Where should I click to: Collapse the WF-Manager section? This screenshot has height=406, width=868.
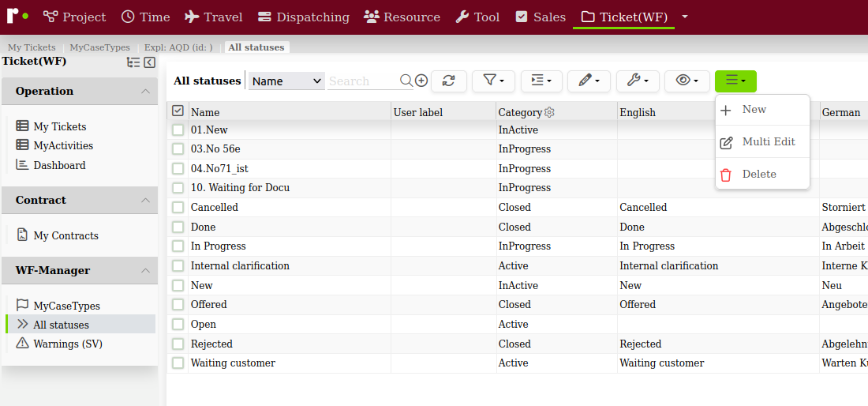point(80,270)
